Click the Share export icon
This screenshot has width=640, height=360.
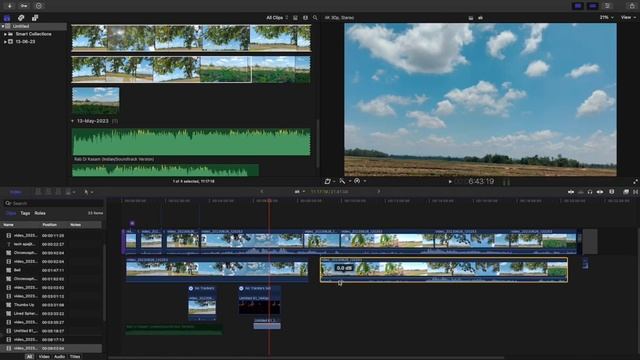pos(632,6)
